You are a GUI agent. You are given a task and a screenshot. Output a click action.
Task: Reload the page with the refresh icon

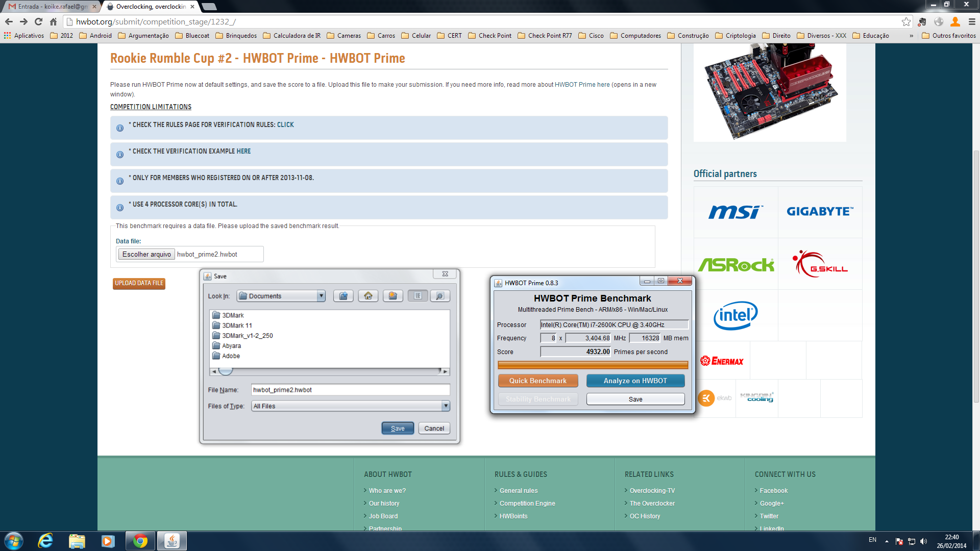click(x=38, y=21)
